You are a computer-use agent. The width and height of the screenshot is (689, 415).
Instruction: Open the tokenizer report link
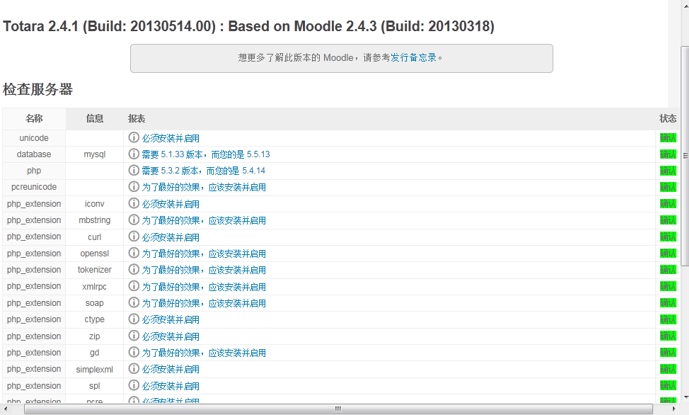pyautogui.click(x=204, y=270)
